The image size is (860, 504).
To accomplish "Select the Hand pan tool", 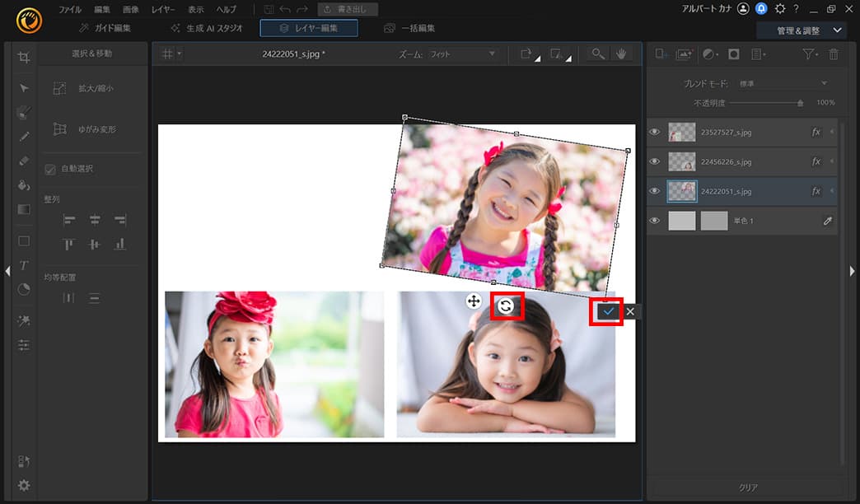I will (x=620, y=54).
